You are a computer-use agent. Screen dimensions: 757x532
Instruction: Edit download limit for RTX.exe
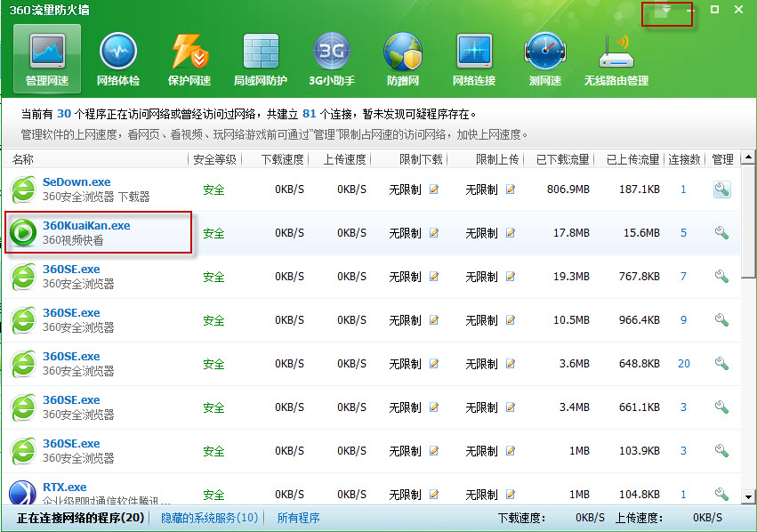[x=434, y=494]
